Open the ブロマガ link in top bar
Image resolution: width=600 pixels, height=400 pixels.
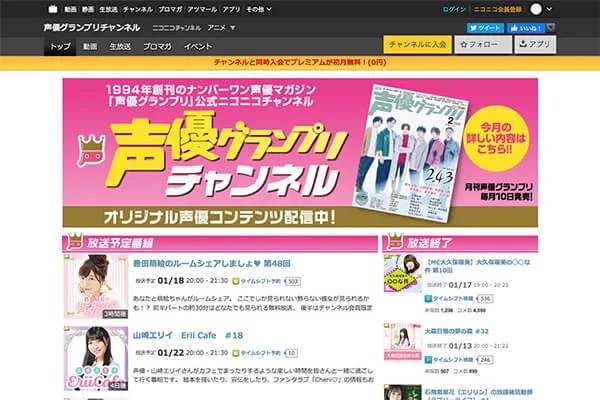tap(170, 9)
